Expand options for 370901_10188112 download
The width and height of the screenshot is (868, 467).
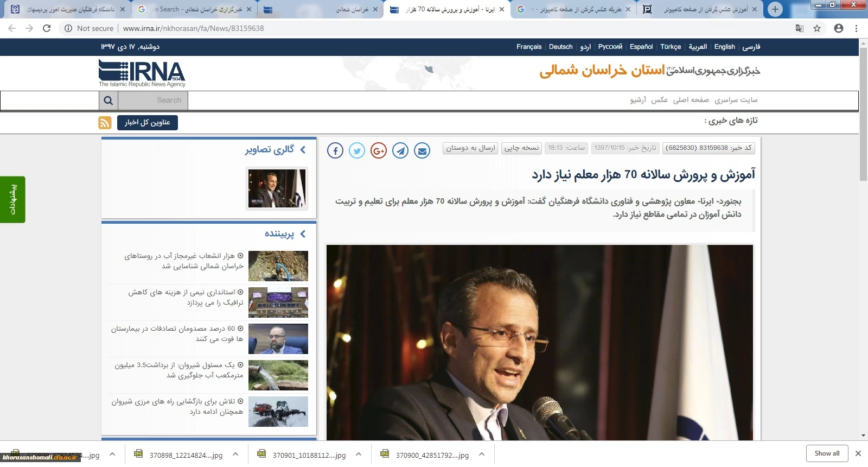pyautogui.click(x=359, y=455)
